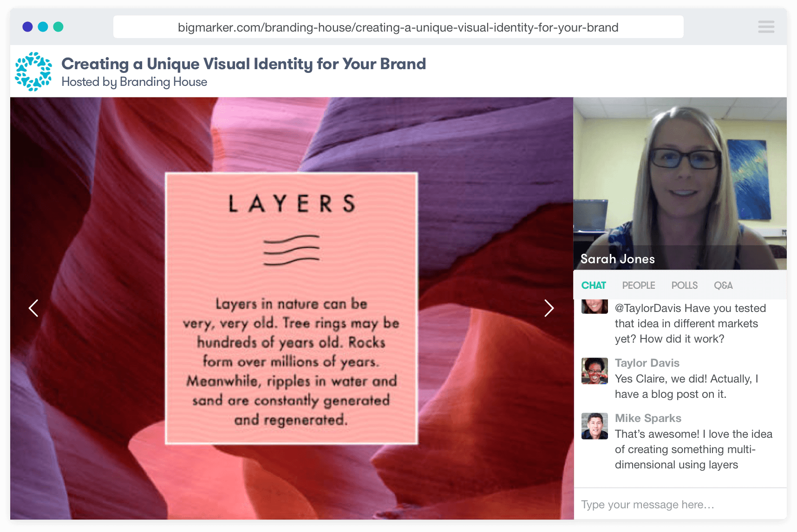The image size is (797, 532).
Task: Show the Q&A tab
Action: [723, 285]
